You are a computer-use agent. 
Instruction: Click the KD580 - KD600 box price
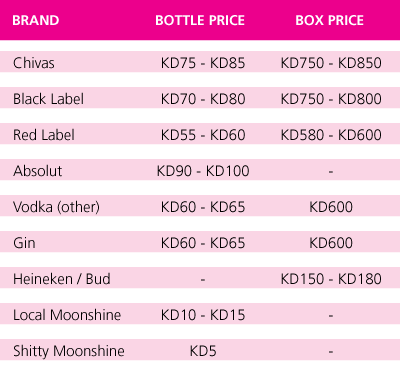coord(331,135)
